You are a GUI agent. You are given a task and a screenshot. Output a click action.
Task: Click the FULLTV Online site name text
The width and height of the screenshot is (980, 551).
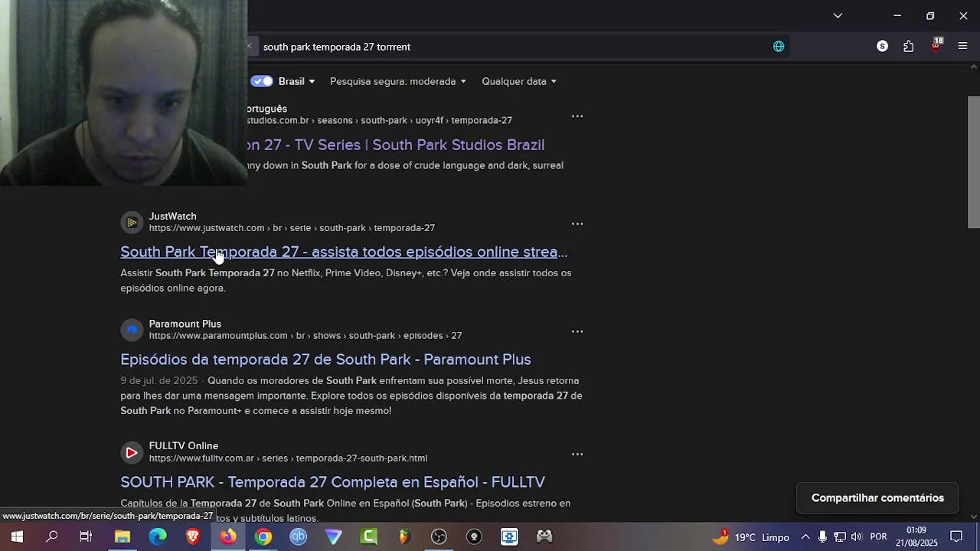click(x=183, y=446)
